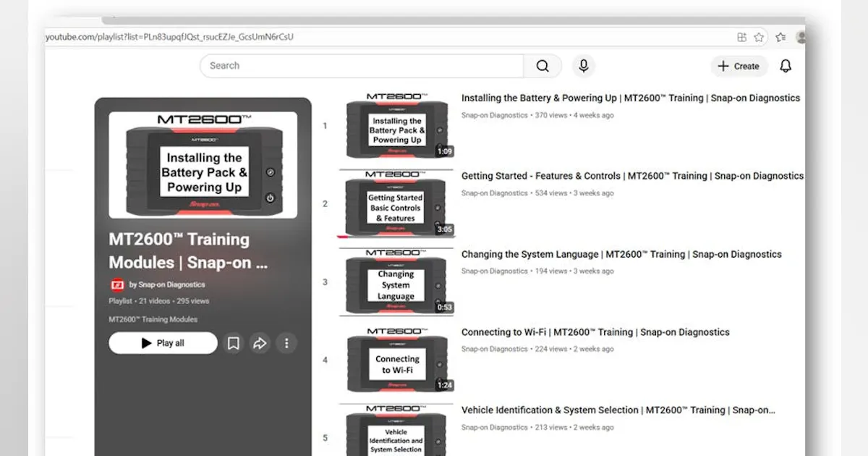
Task: Click the browser split screen icon
Action: point(741,37)
